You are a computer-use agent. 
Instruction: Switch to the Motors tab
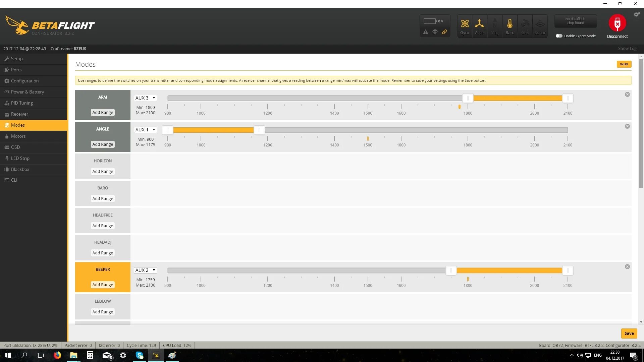point(34,136)
